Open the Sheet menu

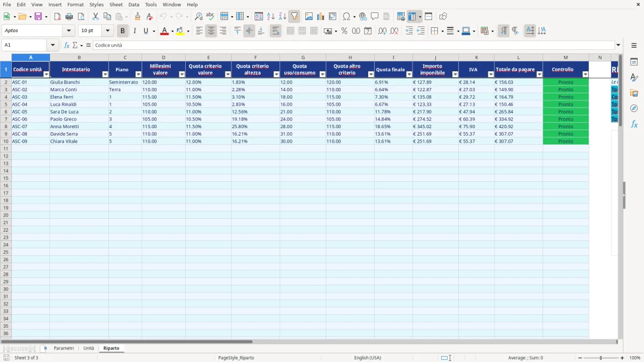(116, 4)
